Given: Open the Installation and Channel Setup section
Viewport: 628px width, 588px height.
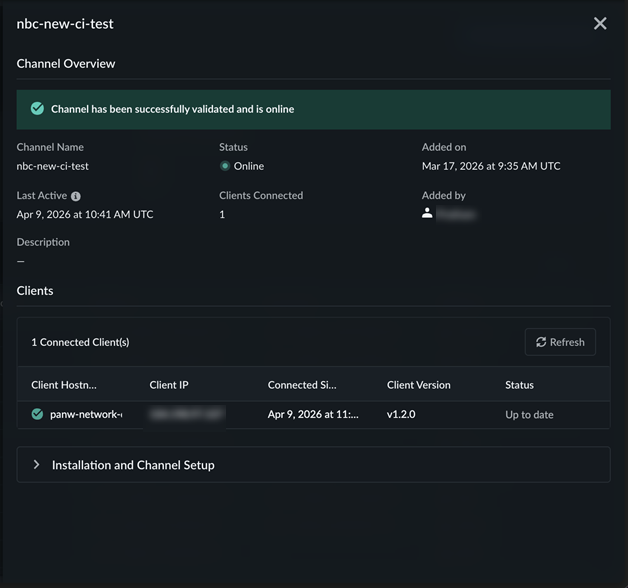Looking at the screenshot, I should [133, 465].
